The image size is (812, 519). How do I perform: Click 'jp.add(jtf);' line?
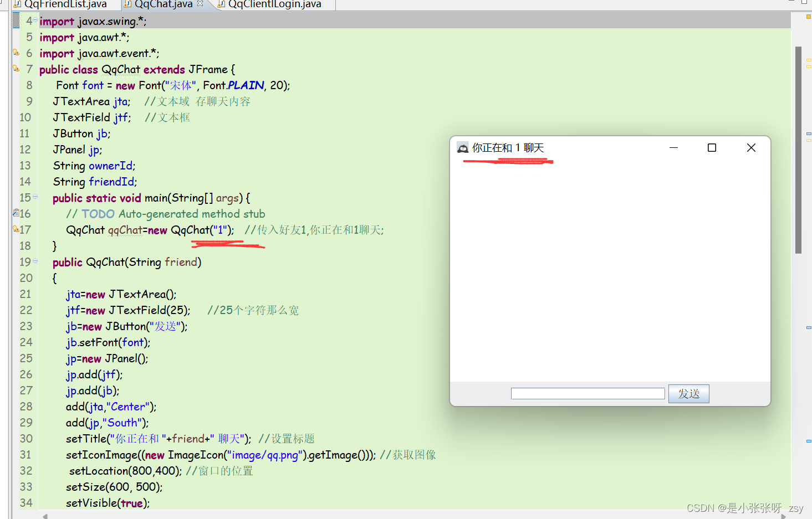click(94, 374)
